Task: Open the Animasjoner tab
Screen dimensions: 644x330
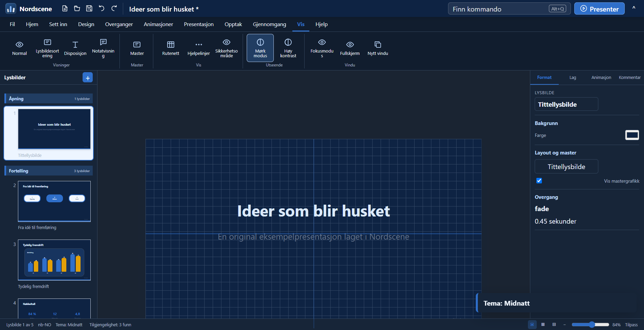Action: coord(158,24)
